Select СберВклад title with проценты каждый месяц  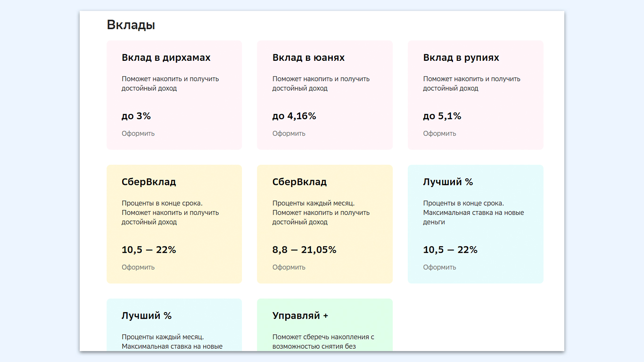pyautogui.click(x=299, y=182)
